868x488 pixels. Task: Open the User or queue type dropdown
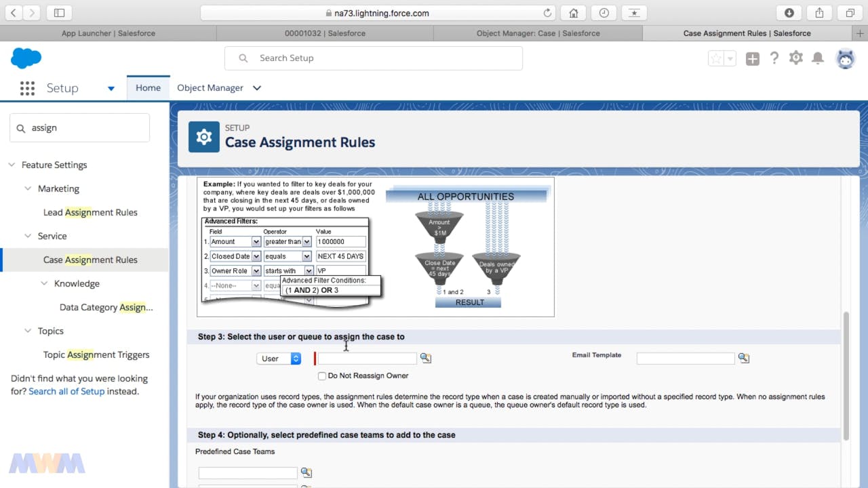pos(279,359)
